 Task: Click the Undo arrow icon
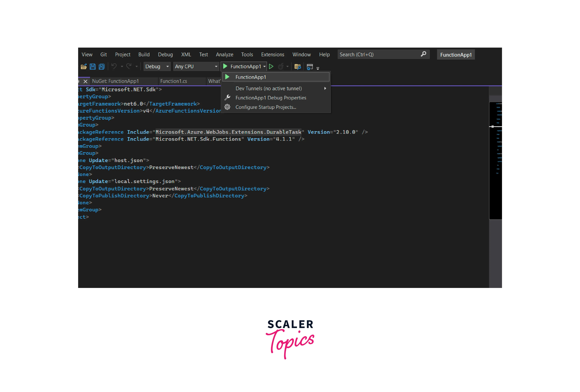point(114,66)
